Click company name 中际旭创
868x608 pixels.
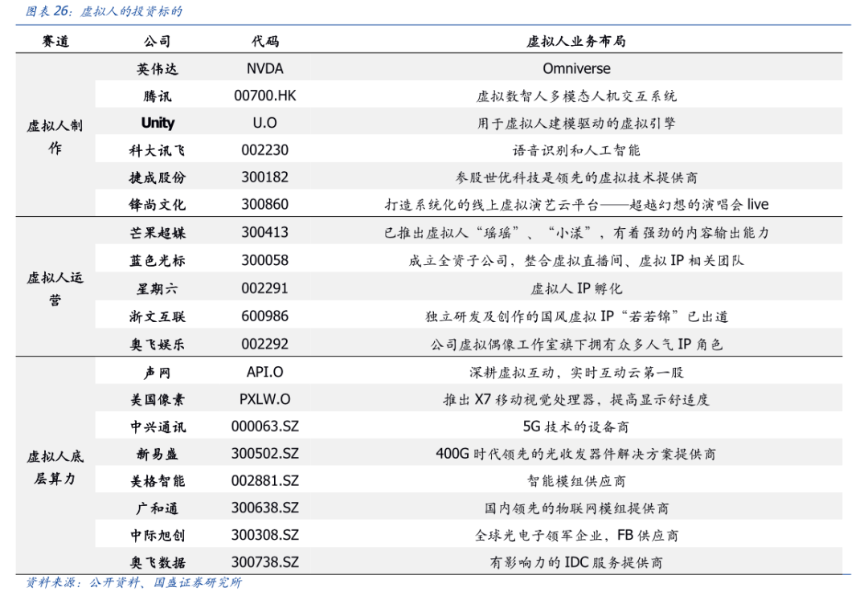[158, 536]
